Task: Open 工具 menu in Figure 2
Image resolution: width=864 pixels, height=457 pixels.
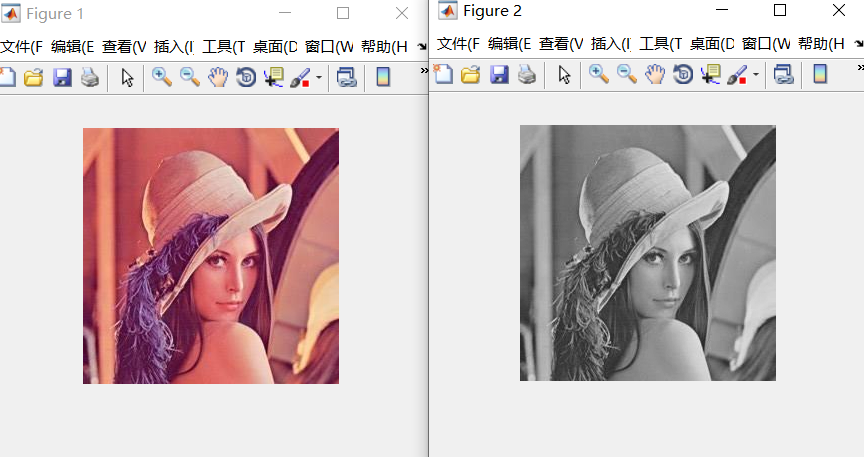Action: tap(661, 44)
